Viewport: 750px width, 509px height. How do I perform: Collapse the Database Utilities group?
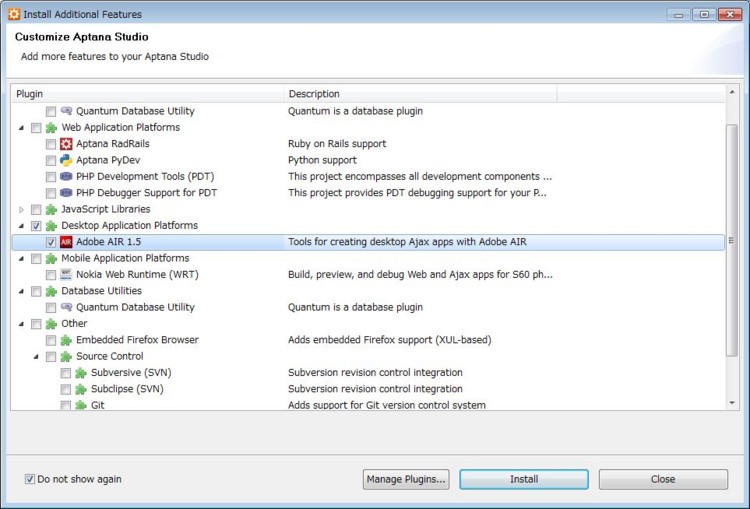pos(21,291)
